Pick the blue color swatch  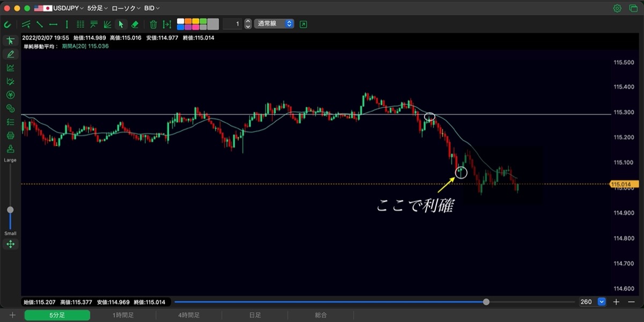(x=181, y=27)
